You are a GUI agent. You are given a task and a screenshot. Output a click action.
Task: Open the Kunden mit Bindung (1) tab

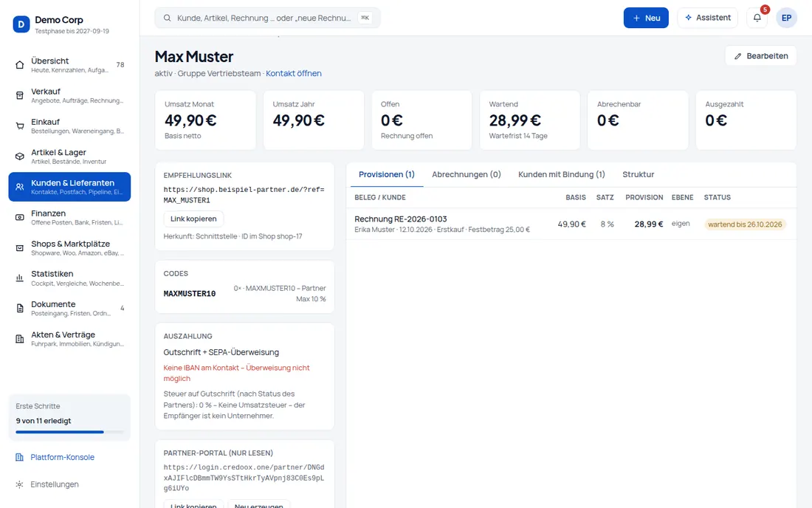(x=561, y=174)
